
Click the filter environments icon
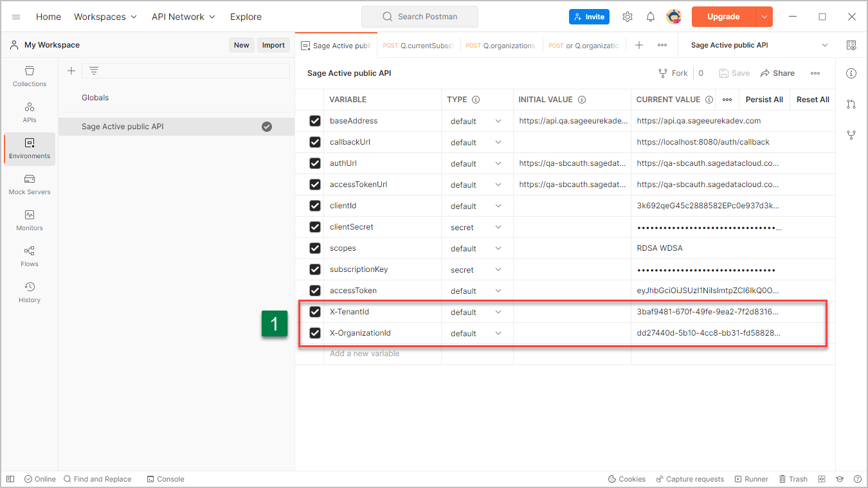tap(94, 71)
